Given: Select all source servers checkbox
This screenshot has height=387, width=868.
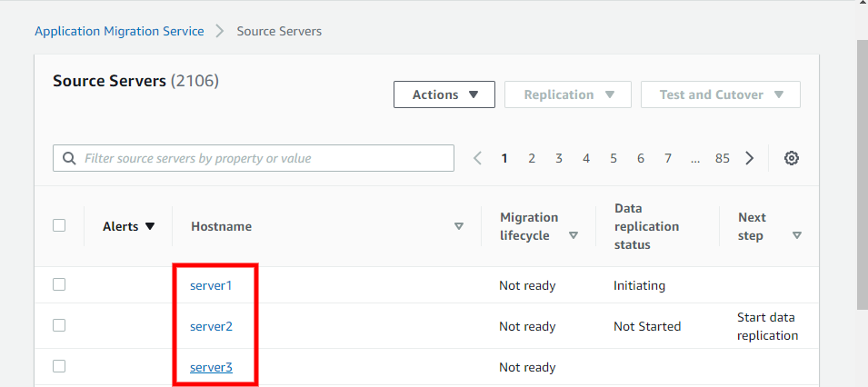Looking at the screenshot, I should coord(59,225).
